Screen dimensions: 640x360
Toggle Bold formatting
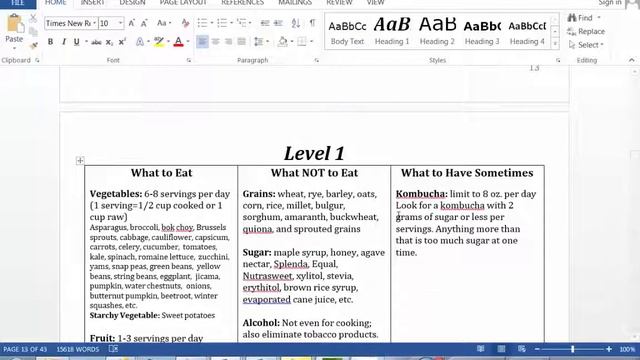tap(50, 42)
